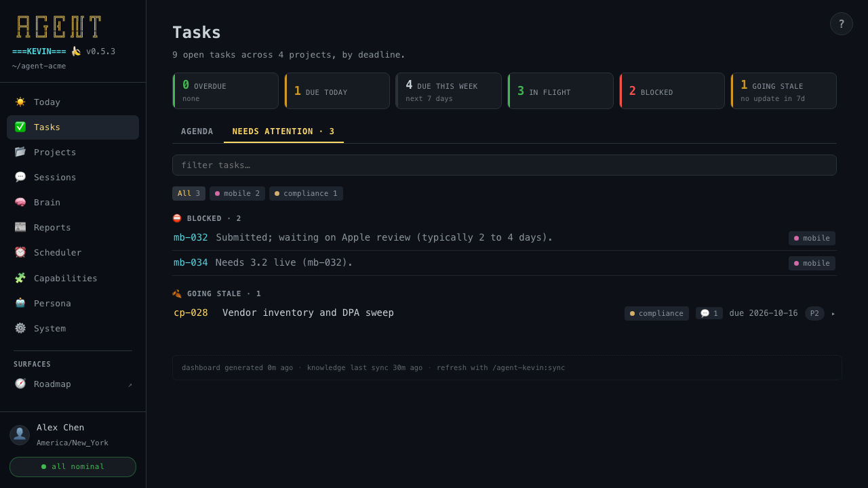Open the Persona icon in sidebar
Image resolution: width=868 pixels, height=488 pixels.
tap(20, 303)
